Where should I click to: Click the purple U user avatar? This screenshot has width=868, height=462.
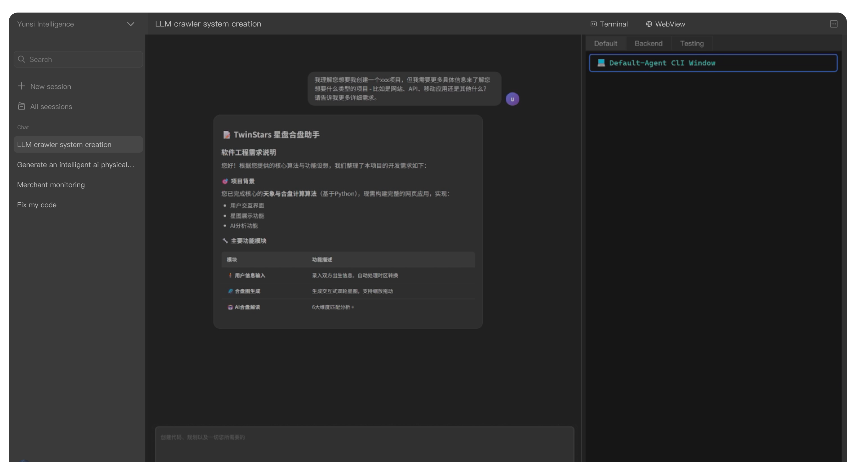click(x=512, y=99)
